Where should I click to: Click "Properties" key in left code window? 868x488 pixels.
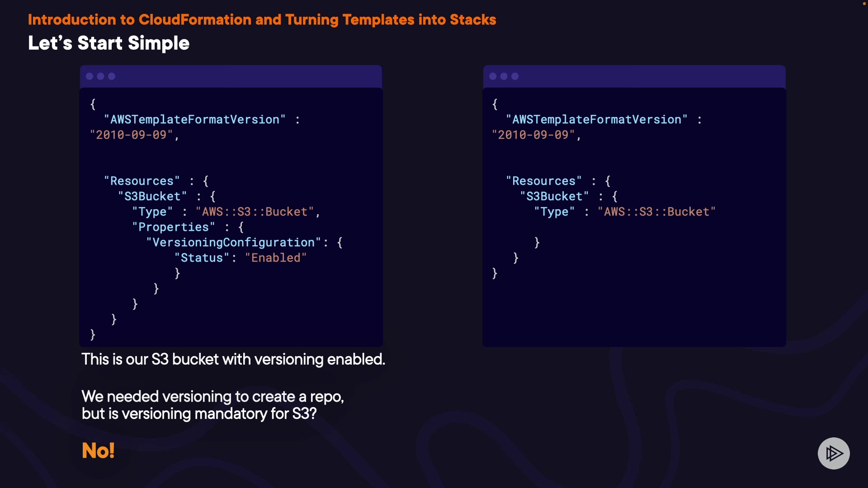pyautogui.click(x=174, y=227)
